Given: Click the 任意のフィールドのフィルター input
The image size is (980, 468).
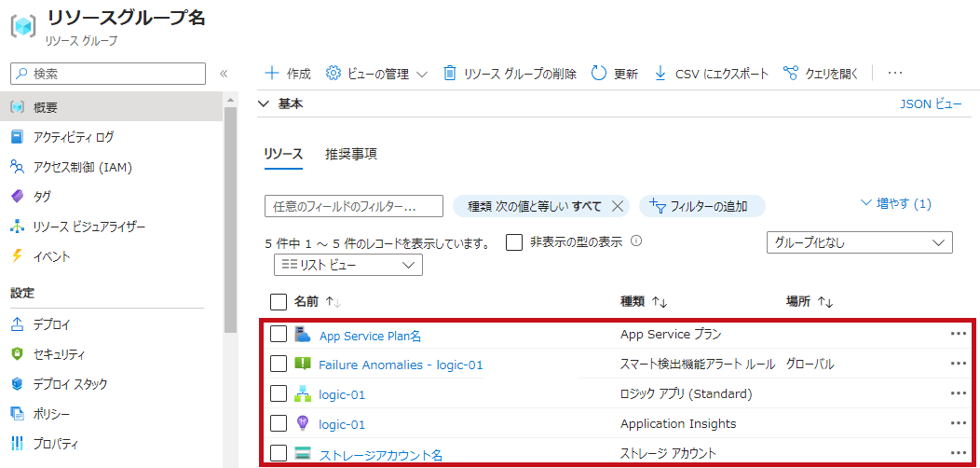Looking at the screenshot, I should click(354, 206).
